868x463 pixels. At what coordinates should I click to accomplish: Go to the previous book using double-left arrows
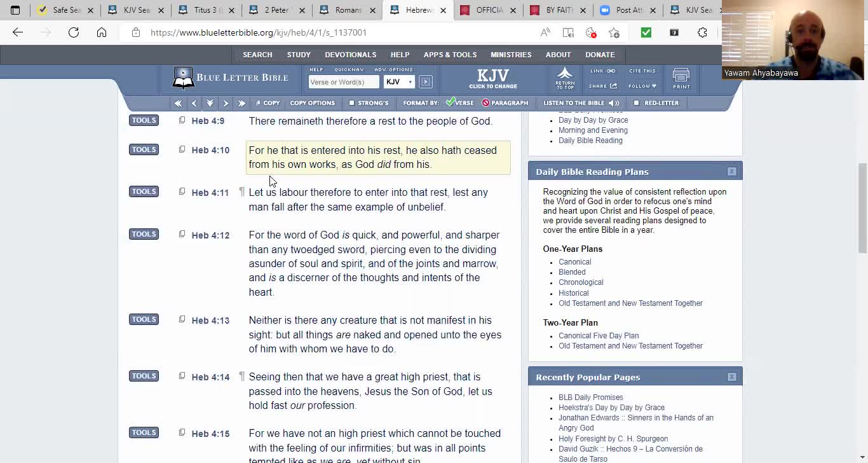(x=178, y=103)
